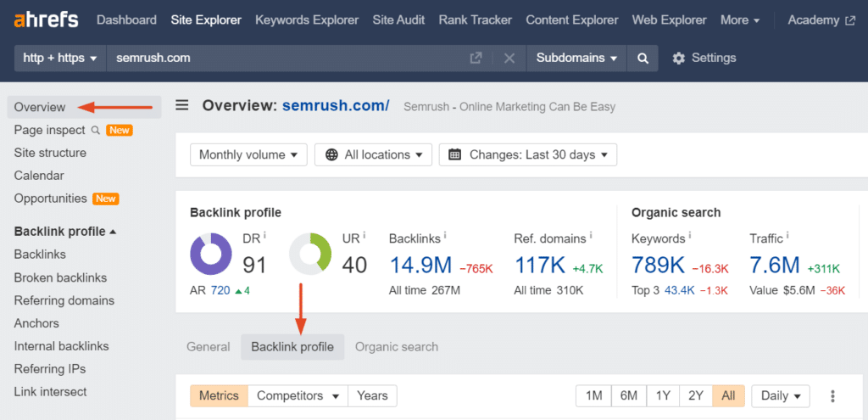The image size is (868, 420).
Task: Switch to the Backlink profile tab
Action: click(x=292, y=347)
